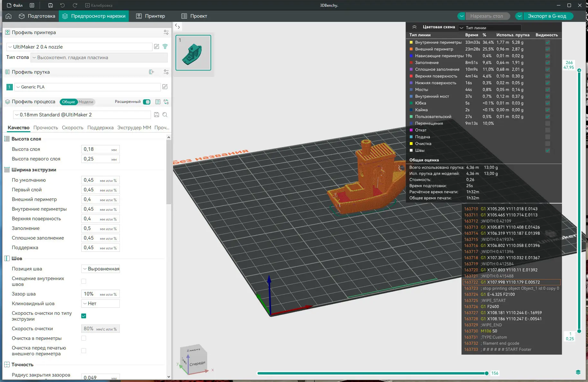Image resolution: width=588 pixels, height=382 pixels.
Task: Click the save icon in title bar
Action: [50, 5]
